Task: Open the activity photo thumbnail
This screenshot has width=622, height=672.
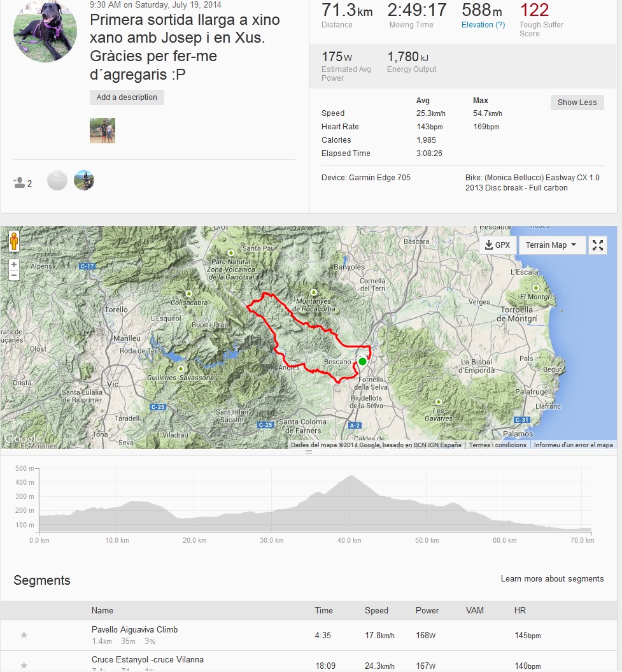Action: 102,131
